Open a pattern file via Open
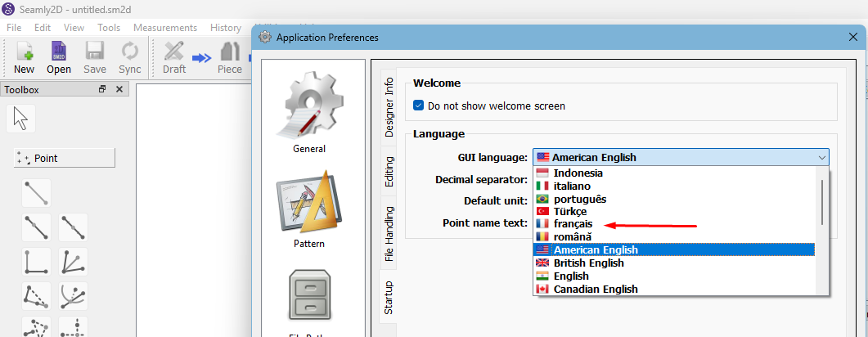 (x=59, y=57)
